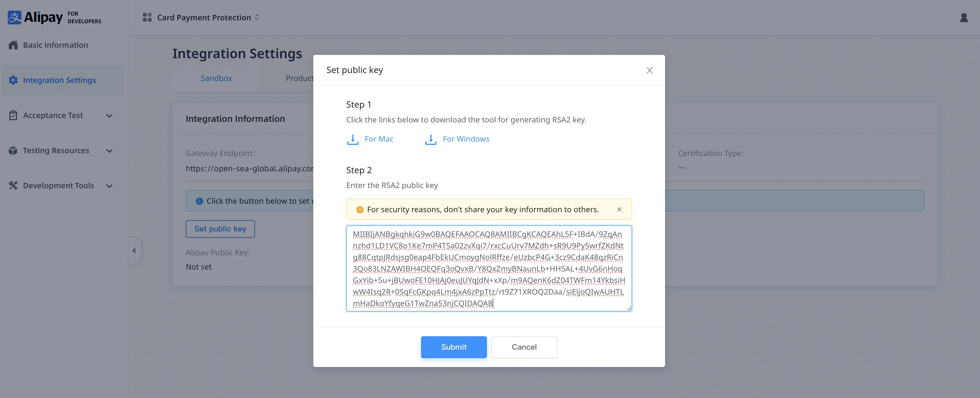Open Basic Information in the sidebar

tap(56, 45)
